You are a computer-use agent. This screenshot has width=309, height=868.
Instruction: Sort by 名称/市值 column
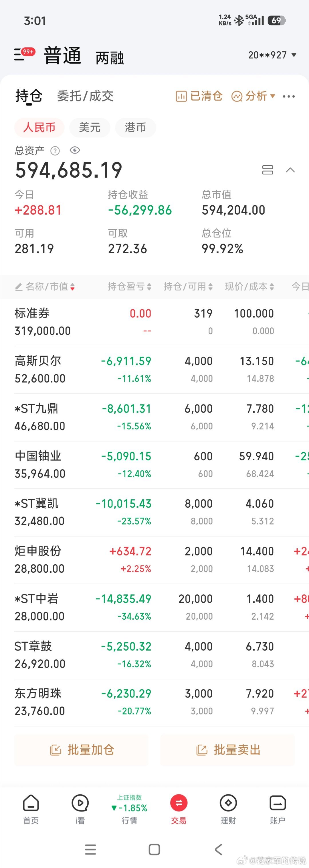point(50,286)
